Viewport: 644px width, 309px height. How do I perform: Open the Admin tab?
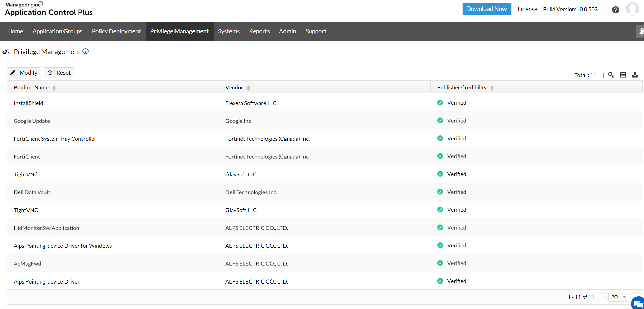click(288, 31)
